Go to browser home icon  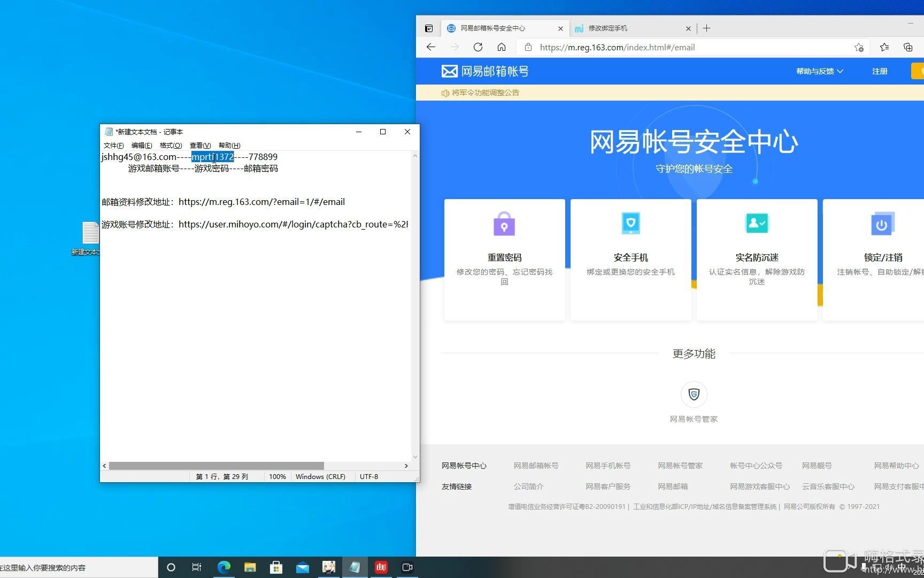(502, 47)
